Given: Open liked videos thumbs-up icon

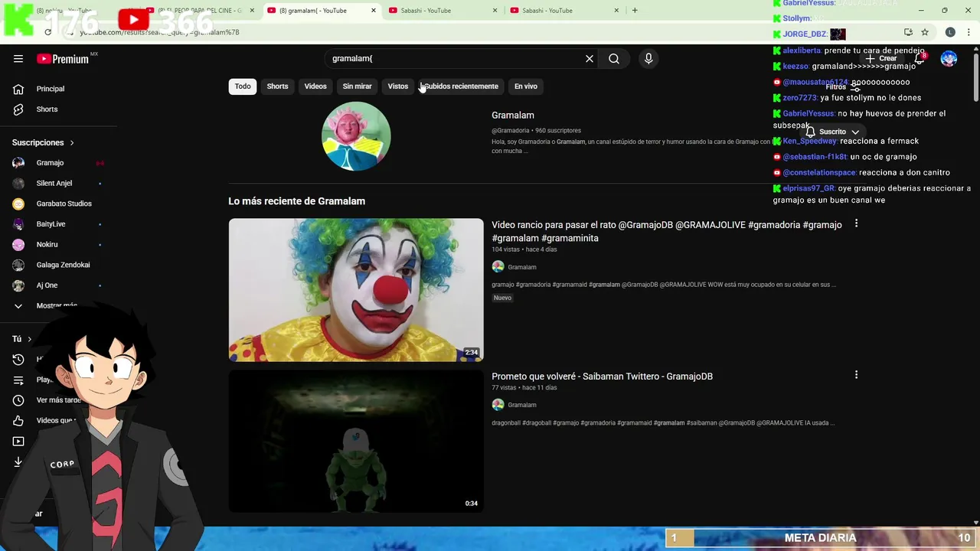Looking at the screenshot, I should tap(18, 421).
